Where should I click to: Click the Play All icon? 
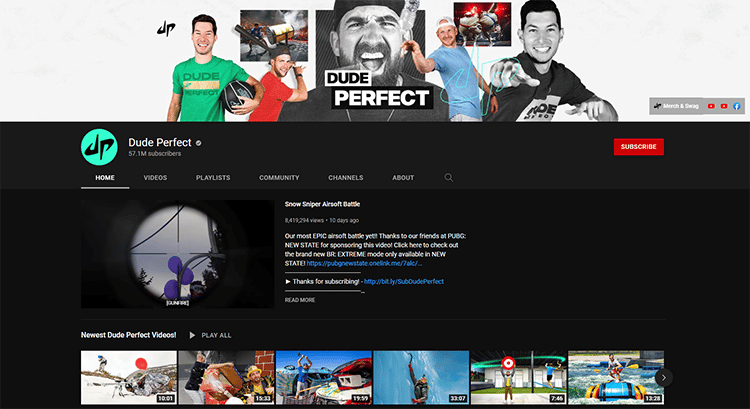[x=191, y=335]
